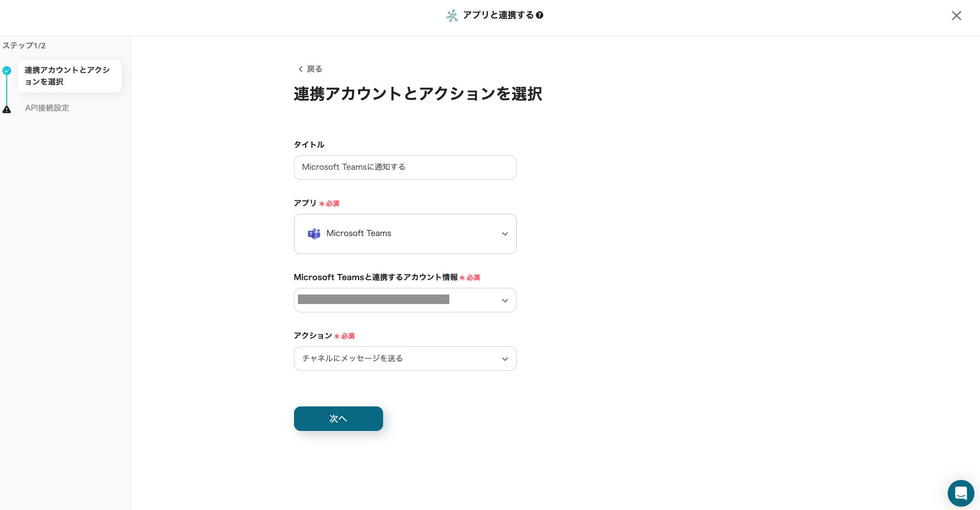Click the app integration network icon
Screen dimensions: 980x510
[452, 16]
